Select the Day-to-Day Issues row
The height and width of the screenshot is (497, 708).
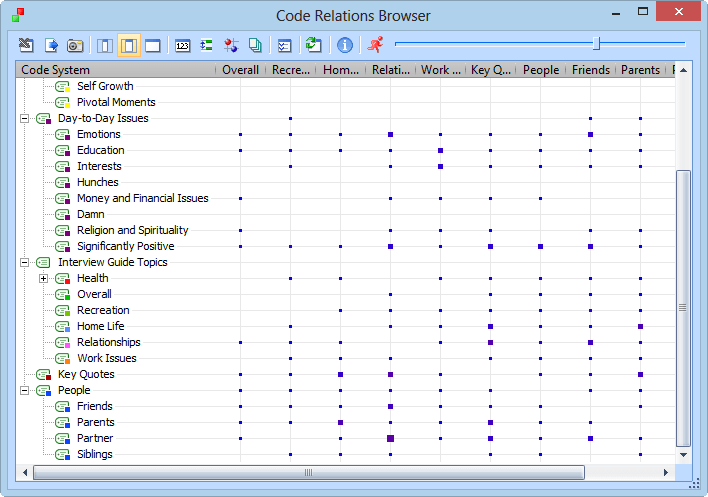click(x=103, y=118)
